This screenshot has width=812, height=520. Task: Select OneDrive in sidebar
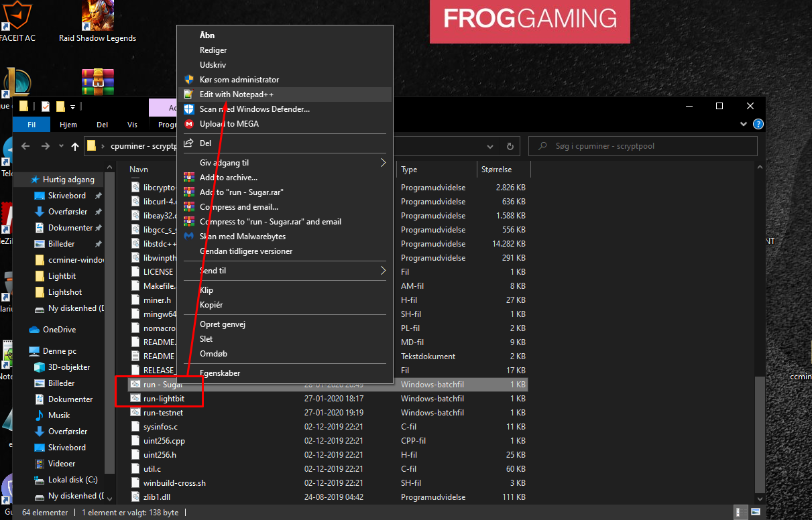tap(59, 330)
